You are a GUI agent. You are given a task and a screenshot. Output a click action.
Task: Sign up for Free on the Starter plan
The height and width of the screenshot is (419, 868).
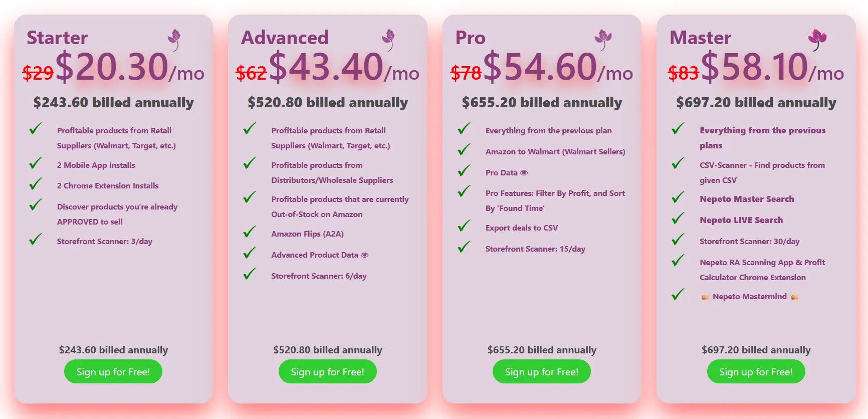point(113,371)
